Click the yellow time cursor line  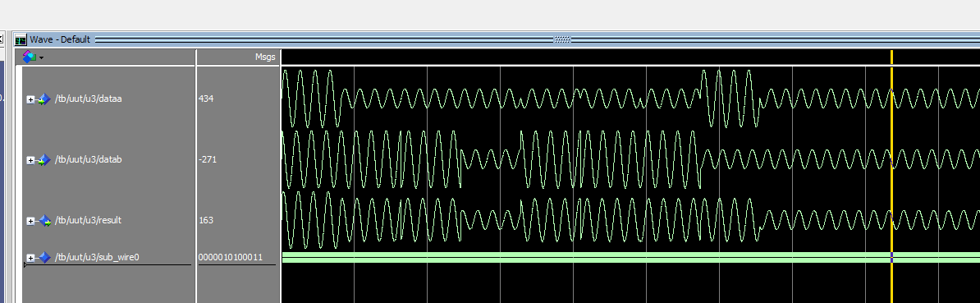tap(892, 175)
